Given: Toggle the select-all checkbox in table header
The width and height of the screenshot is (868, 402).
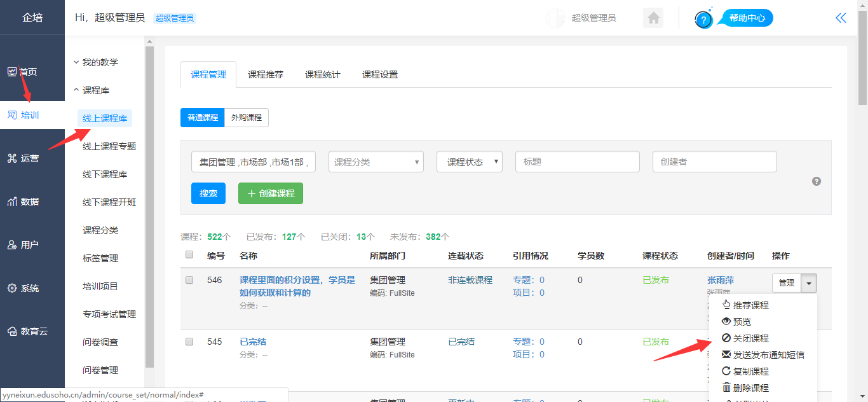Looking at the screenshot, I should (x=189, y=255).
